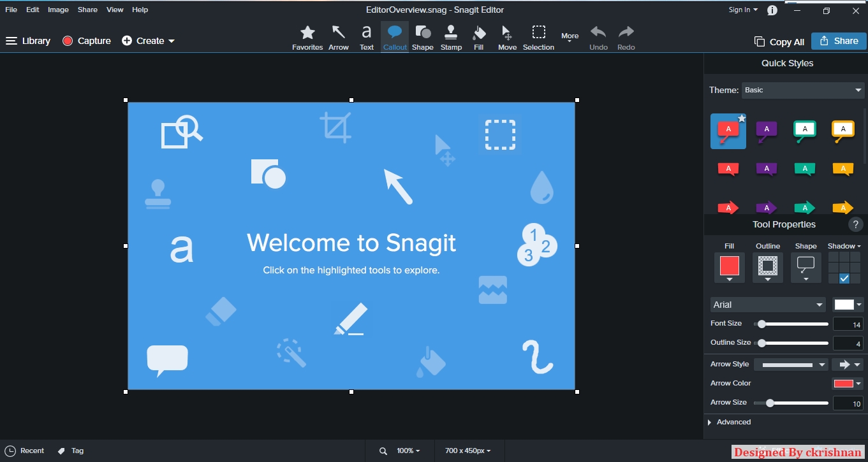Select the Callout tool
This screenshot has height=462, width=868.
point(394,36)
